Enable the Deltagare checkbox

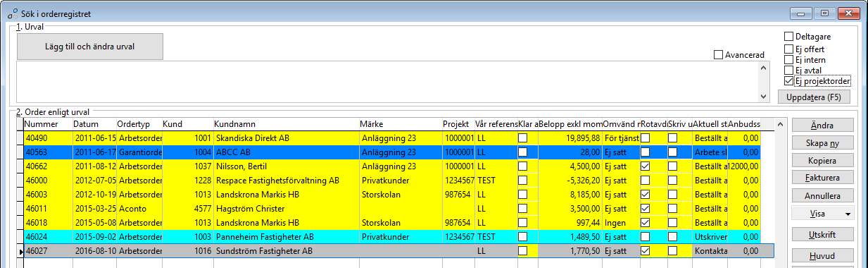pos(788,36)
